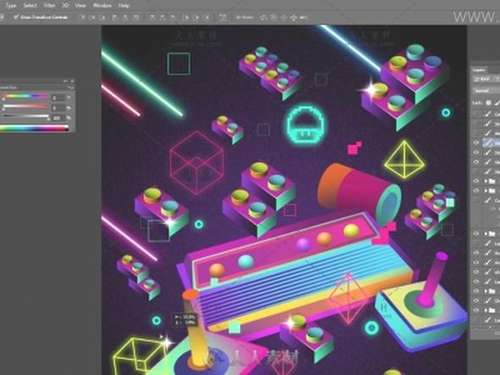
Task: Open the Help menu
Action: (x=124, y=6)
